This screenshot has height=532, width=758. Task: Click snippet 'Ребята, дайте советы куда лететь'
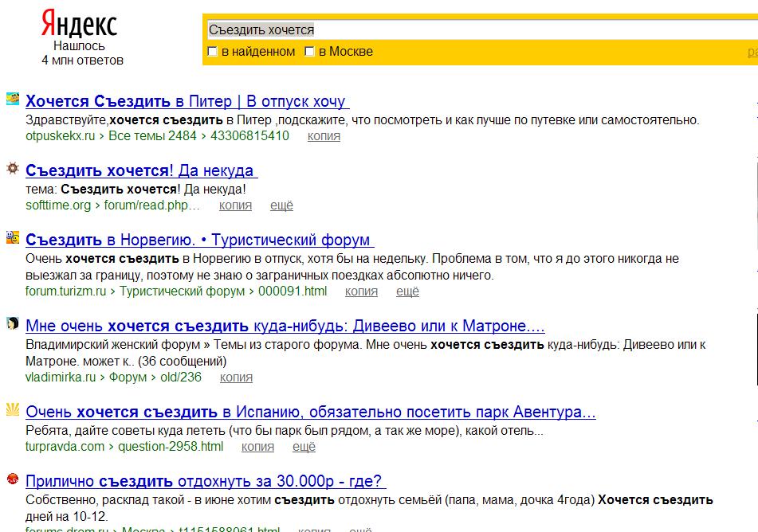coord(285,431)
